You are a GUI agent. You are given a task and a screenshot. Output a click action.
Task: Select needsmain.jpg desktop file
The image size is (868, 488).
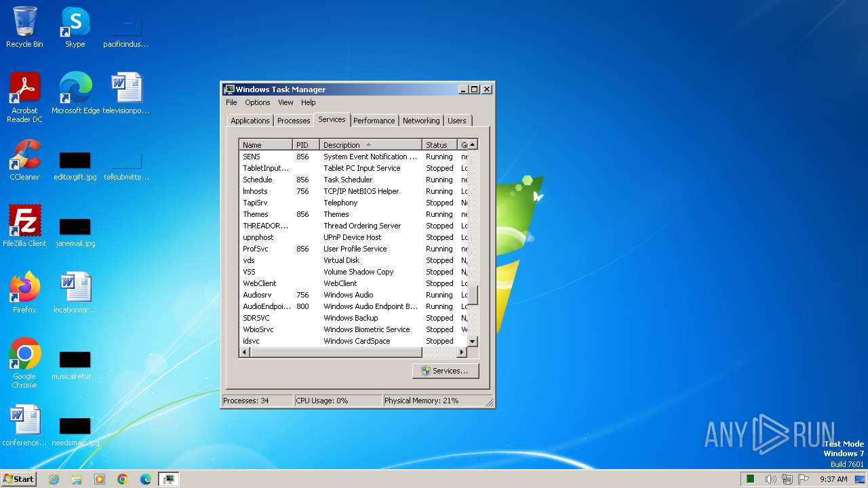pyautogui.click(x=75, y=432)
